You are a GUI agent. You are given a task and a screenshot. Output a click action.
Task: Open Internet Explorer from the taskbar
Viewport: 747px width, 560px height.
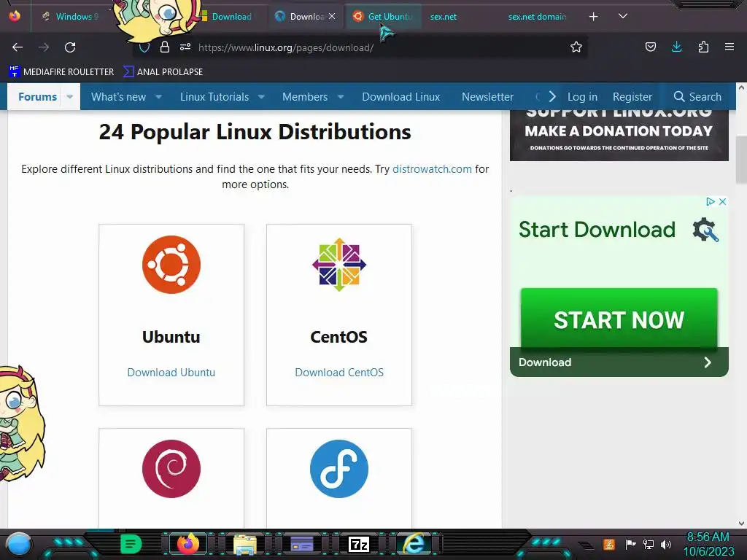(x=414, y=544)
